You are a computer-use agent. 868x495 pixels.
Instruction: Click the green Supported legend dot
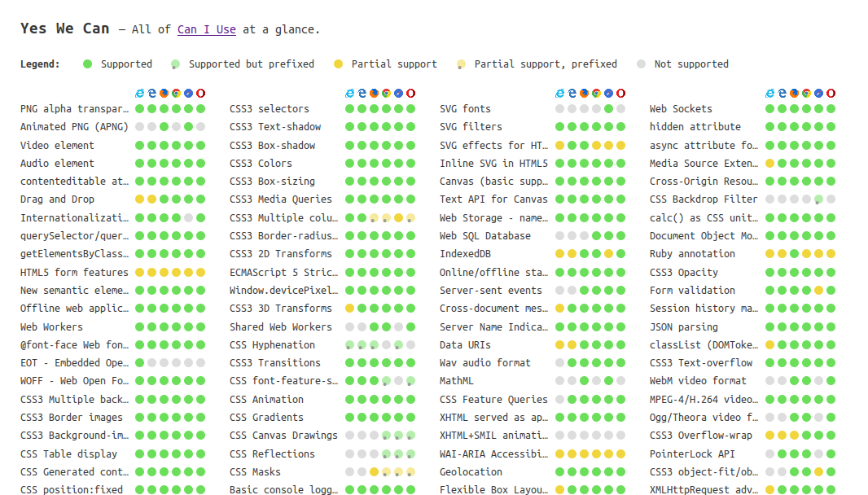click(88, 64)
